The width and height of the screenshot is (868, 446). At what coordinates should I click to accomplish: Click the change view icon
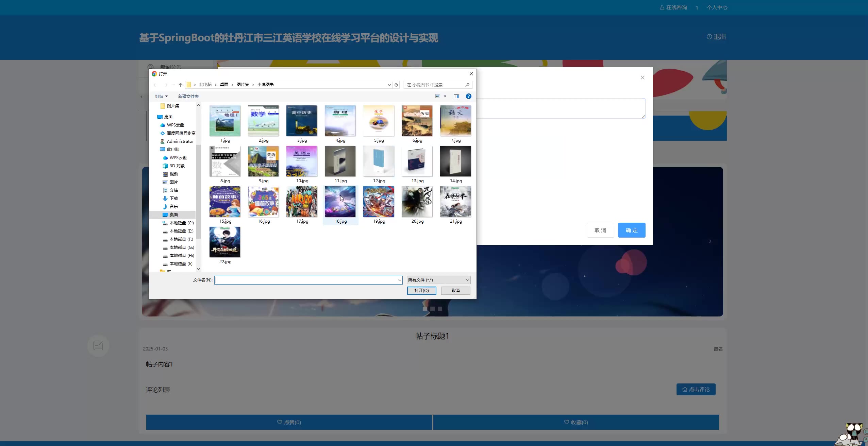[x=438, y=96]
